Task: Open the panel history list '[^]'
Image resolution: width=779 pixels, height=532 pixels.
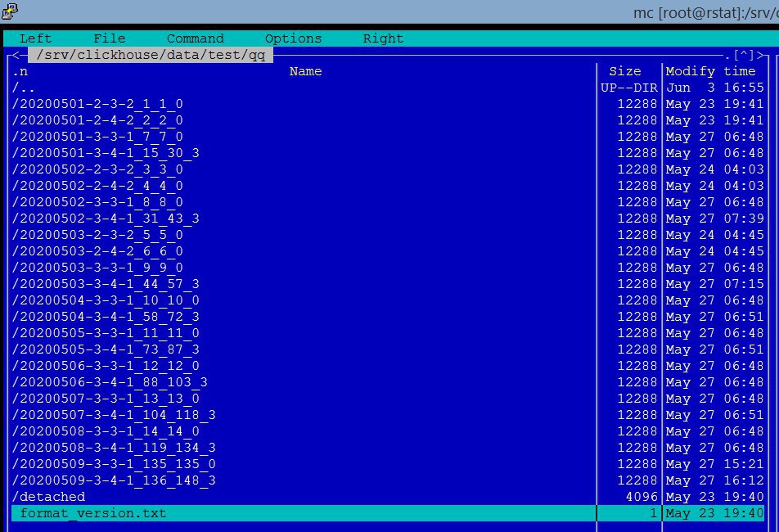Action: coord(744,55)
